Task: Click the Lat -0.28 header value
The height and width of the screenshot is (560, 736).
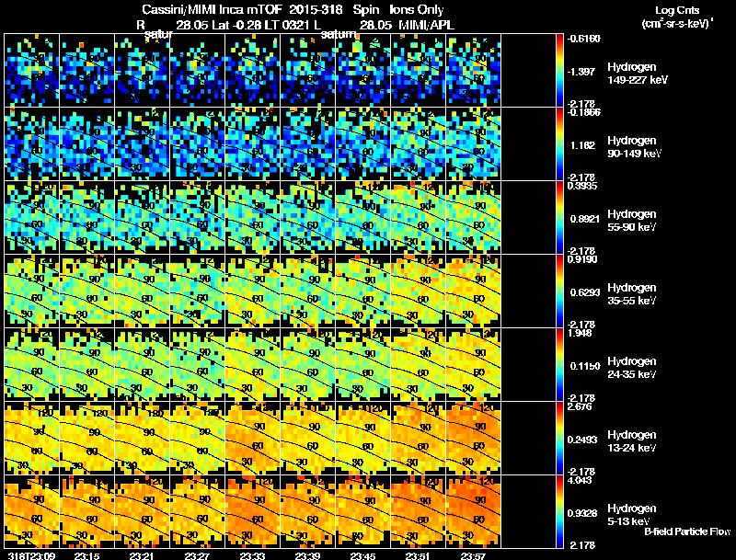Action: [236, 26]
